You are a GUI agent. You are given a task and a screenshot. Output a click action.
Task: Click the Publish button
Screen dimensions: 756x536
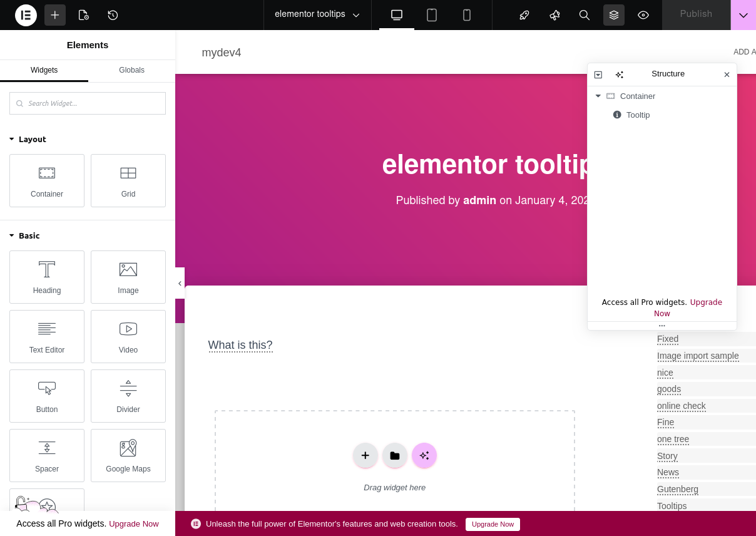(x=696, y=14)
